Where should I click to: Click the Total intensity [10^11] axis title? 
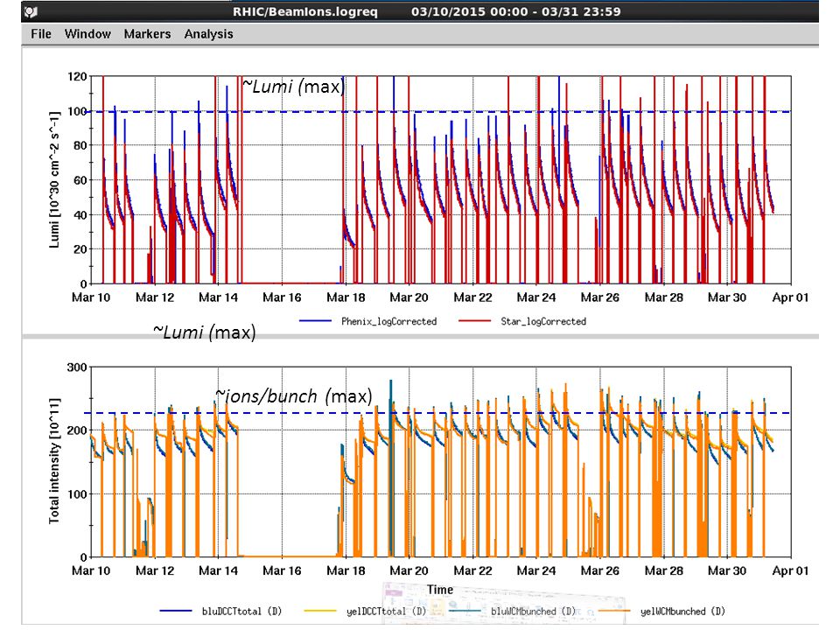click(x=54, y=461)
